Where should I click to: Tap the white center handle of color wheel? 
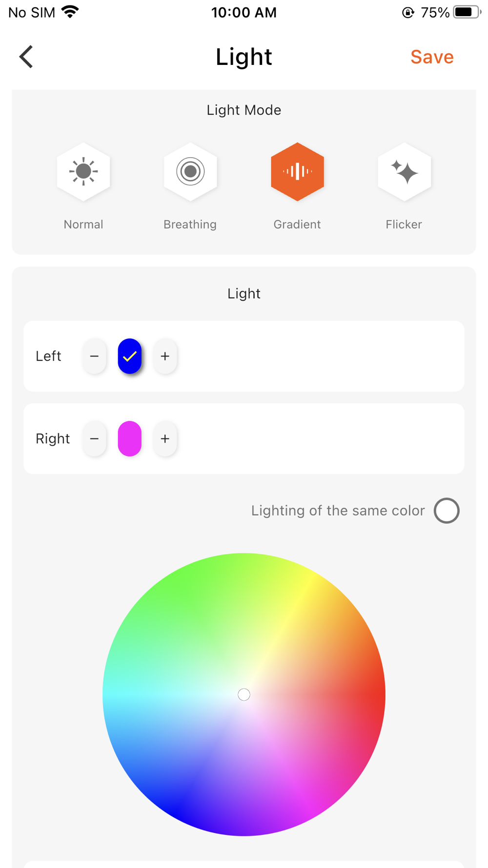pyautogui.click(x=244, y=695)
